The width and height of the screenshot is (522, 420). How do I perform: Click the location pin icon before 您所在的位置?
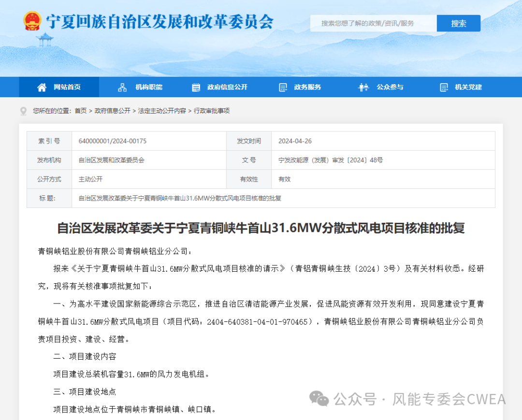(x=23, y=111)
